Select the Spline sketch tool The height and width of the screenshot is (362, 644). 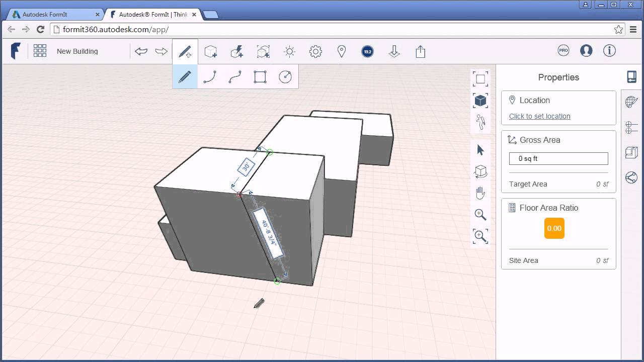click(x=235, y=76)
